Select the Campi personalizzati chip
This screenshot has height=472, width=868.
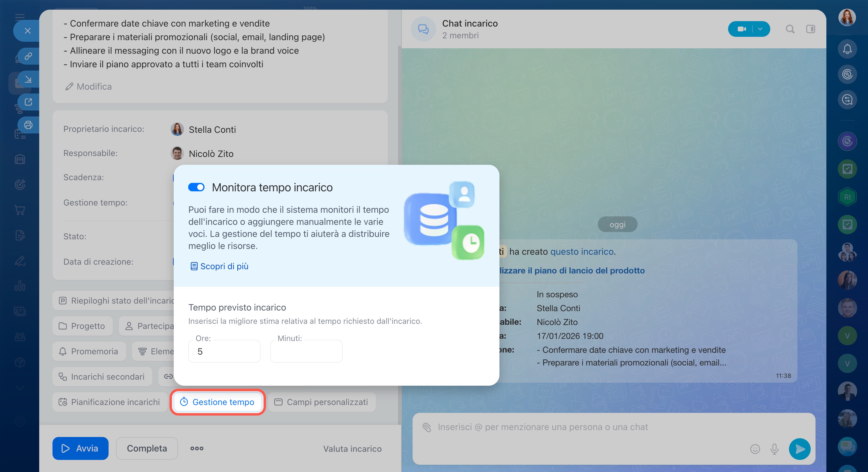322,402
